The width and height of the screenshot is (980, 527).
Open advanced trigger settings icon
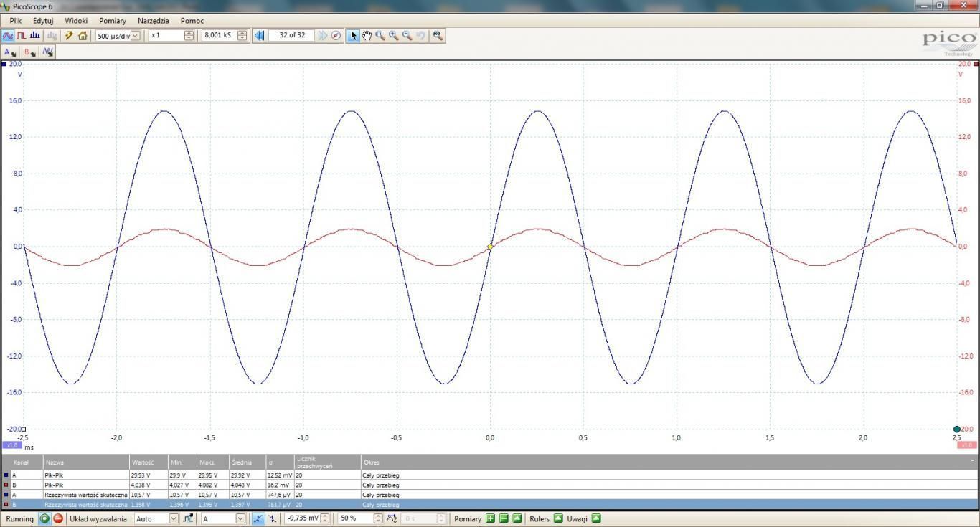click(188, 518)
